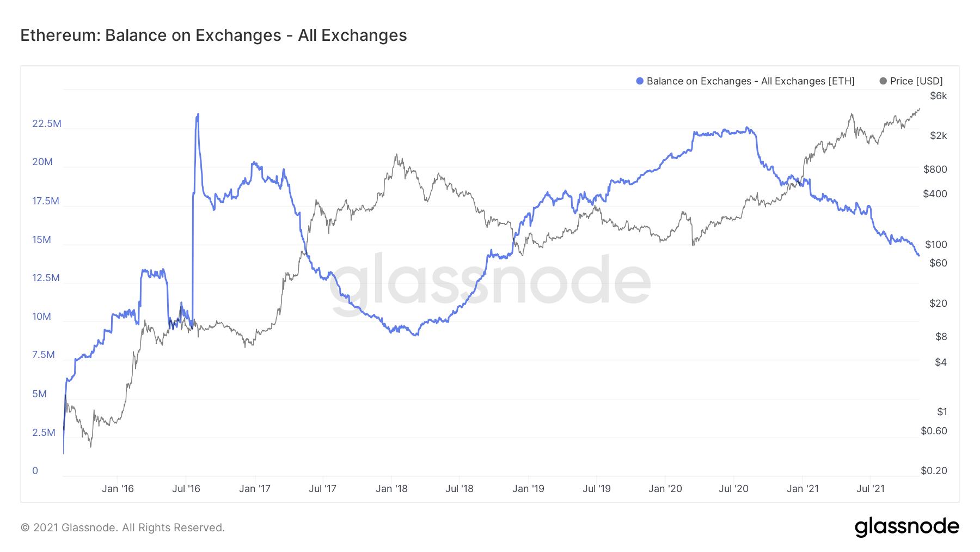Click the gray legend dot for Price
The image size is (980, 552).
[x=883, y=81]
